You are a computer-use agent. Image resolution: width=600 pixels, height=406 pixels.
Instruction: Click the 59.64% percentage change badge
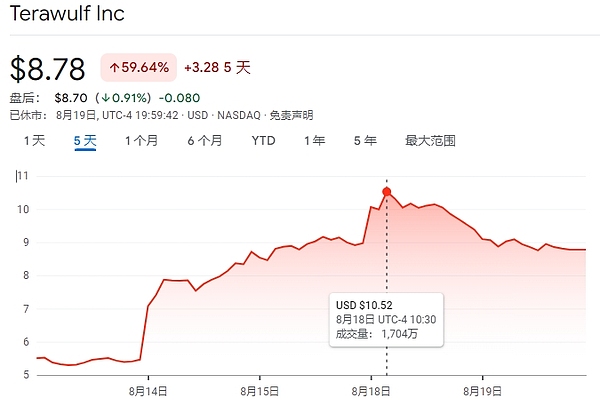[139, 68]
